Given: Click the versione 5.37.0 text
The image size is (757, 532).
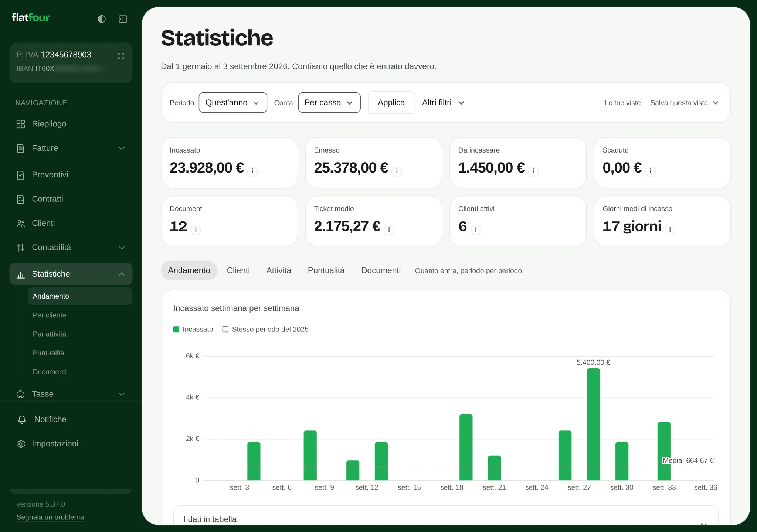Looking at the screenshot, I should coord(41,504).
